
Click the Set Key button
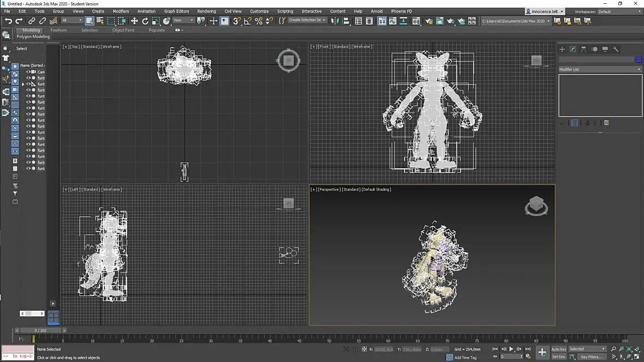click(558, 357)
